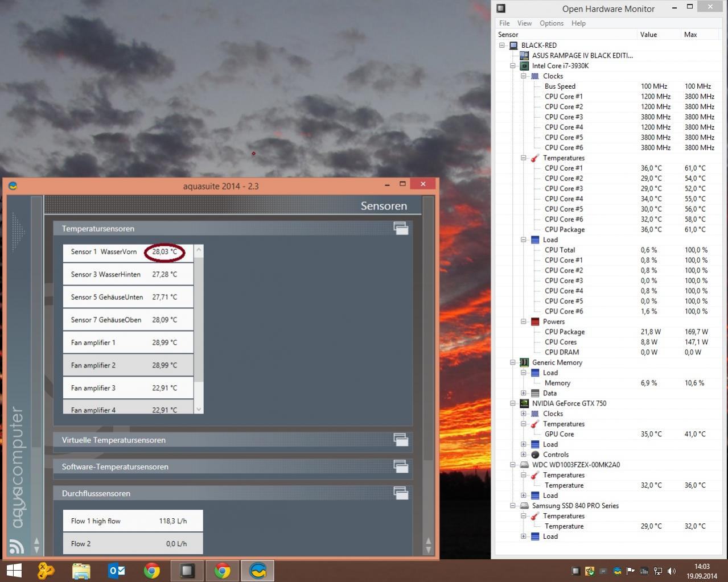Click the GPU Controls black circle icon

(x=535, y=455)
